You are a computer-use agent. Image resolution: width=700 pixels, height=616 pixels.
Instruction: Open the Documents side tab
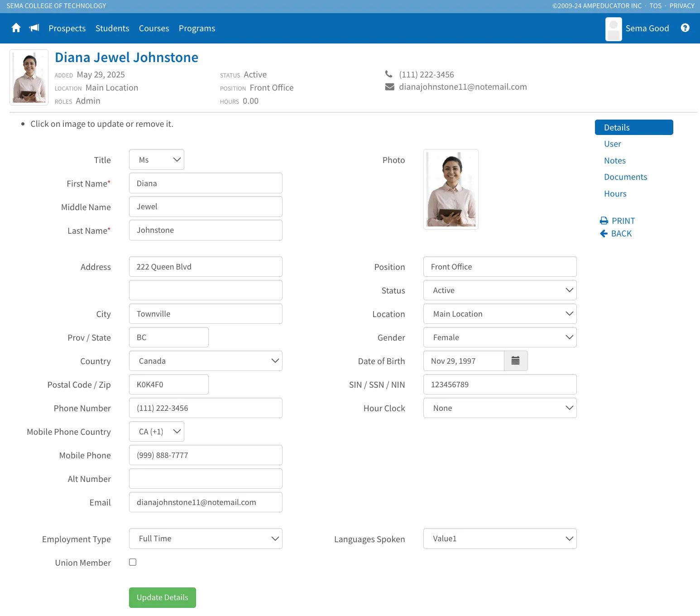[x=626, y=177]
